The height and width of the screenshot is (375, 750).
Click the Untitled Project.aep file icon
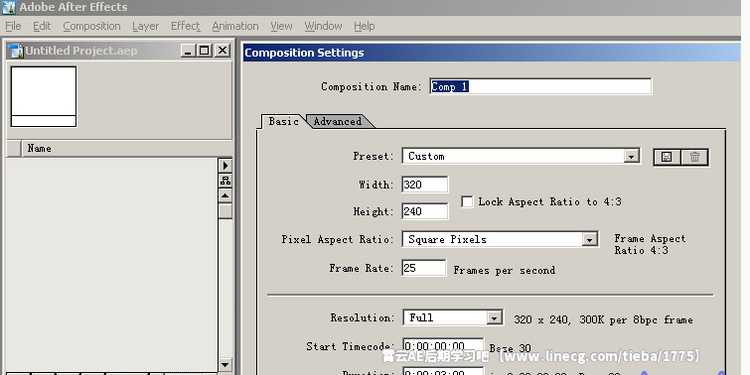[16, 50]
